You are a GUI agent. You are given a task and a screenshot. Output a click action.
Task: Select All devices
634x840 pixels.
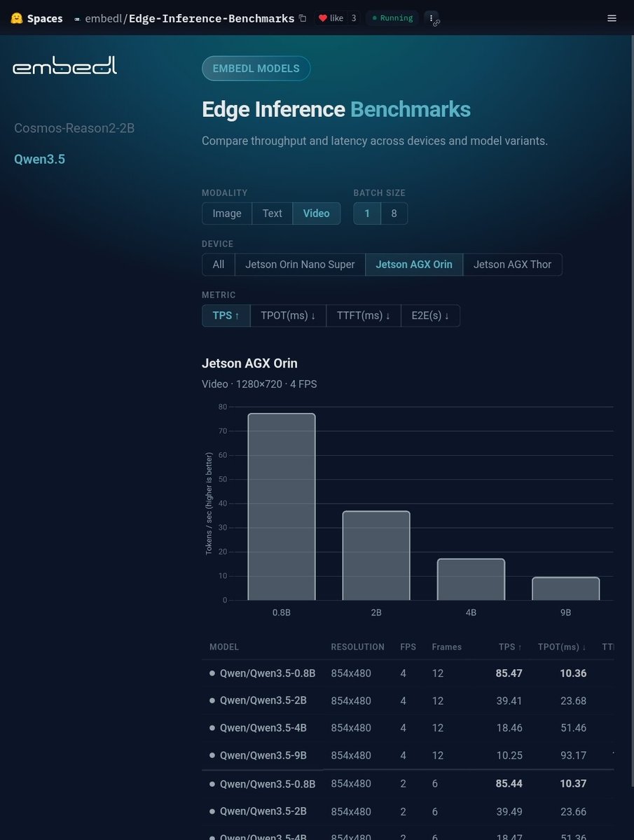219,265
